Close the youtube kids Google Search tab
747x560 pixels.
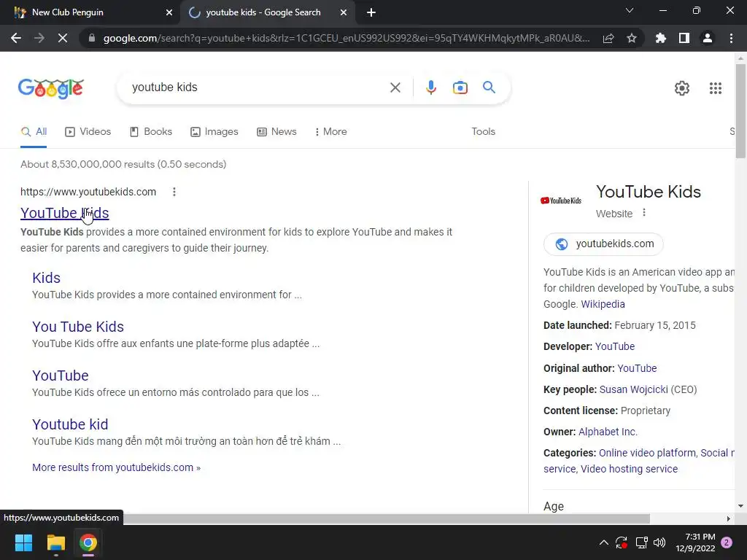(x=344, y=12)
